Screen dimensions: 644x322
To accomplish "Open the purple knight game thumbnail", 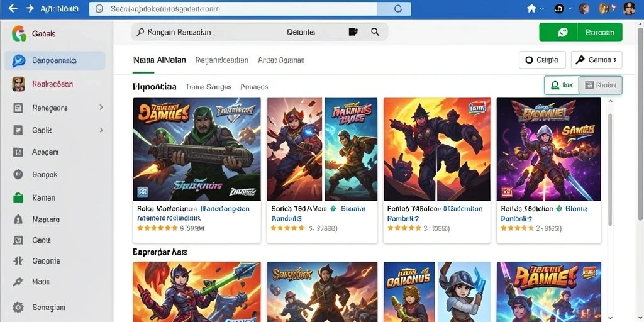I will coord(548,149).
